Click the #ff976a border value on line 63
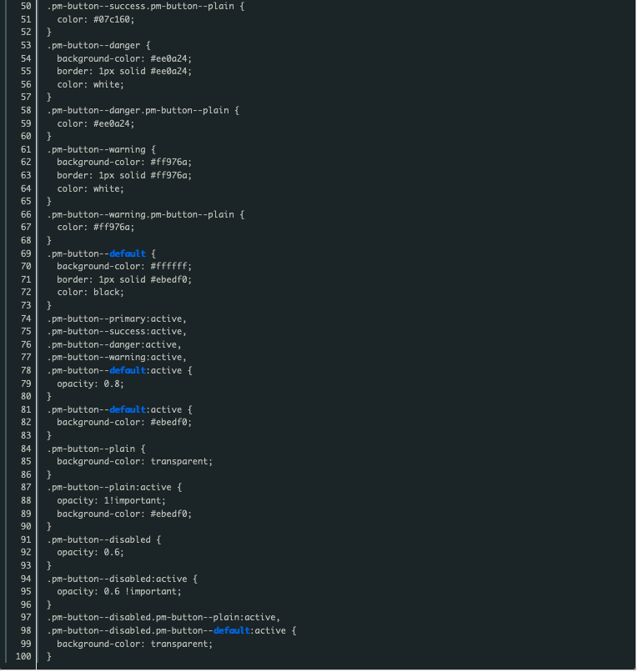 click(171, 176)
